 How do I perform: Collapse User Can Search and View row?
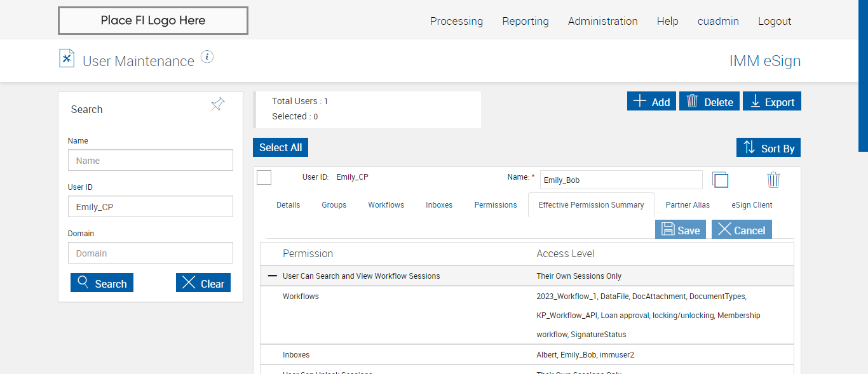coord(273,276)
